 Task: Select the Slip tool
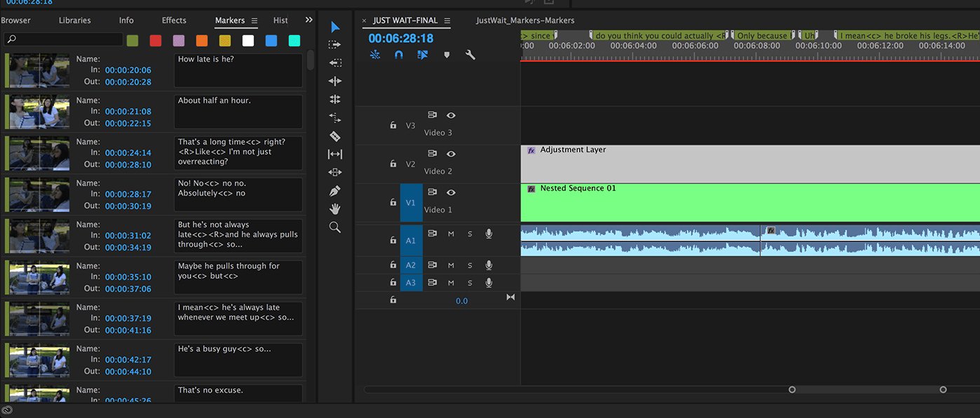click(x=335, y=154)
